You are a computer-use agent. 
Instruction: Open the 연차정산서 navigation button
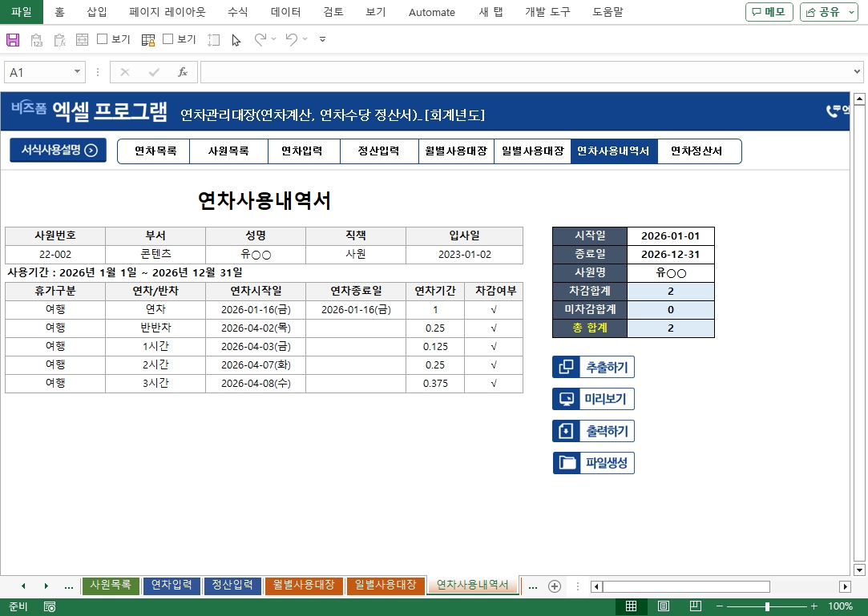pyautogui.click(x=696, y=151)
